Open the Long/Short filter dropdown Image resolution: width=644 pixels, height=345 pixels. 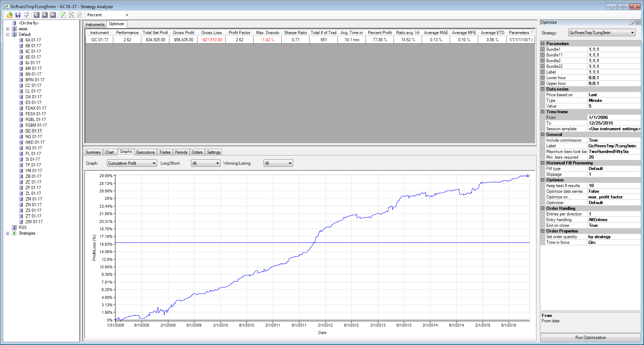pyautogui.click(x=206, y=163)
